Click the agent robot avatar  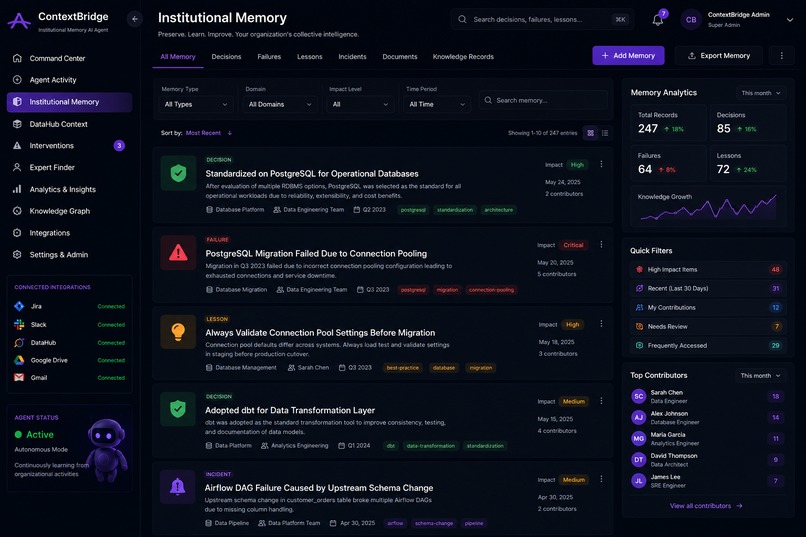[x=107, y=449]
